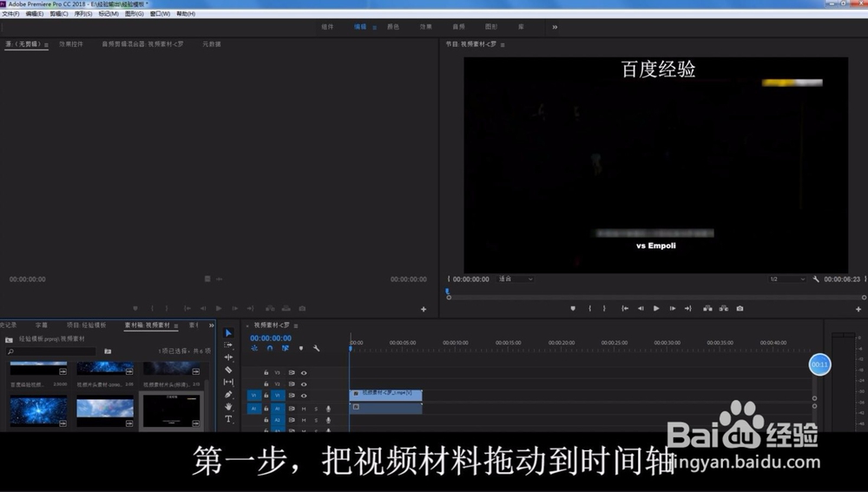Screen dimensions: 868x492
Task: Open program monitor panel menu
Action: (503, 45)
